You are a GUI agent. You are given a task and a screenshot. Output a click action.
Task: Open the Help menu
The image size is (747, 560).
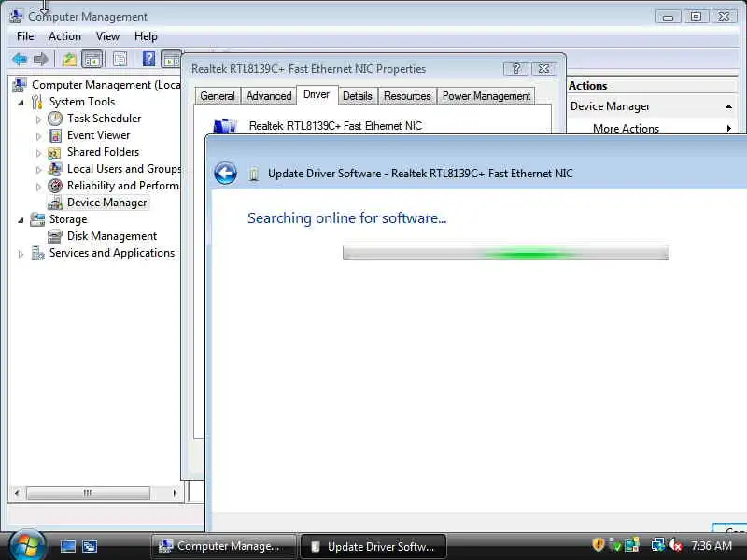pos(146,36)
